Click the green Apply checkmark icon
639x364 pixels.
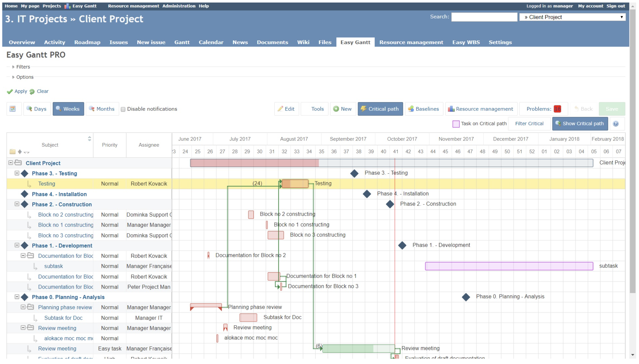[10, 91]
